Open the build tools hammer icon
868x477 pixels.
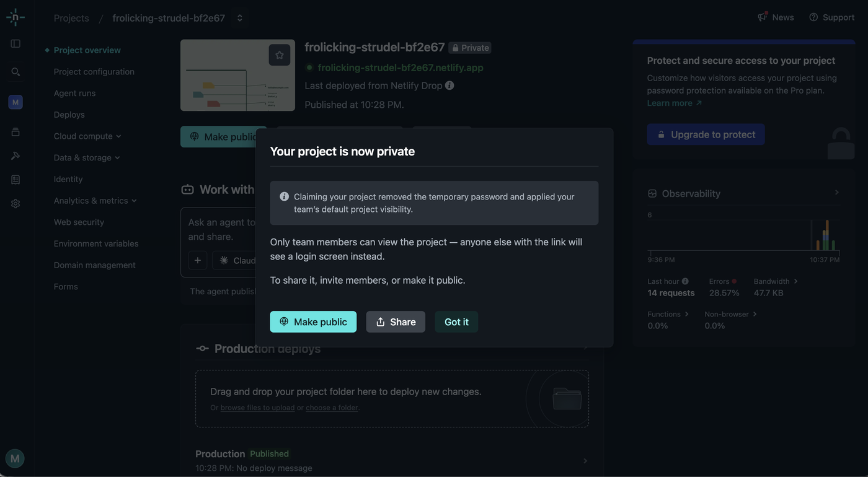pos(15,155)
